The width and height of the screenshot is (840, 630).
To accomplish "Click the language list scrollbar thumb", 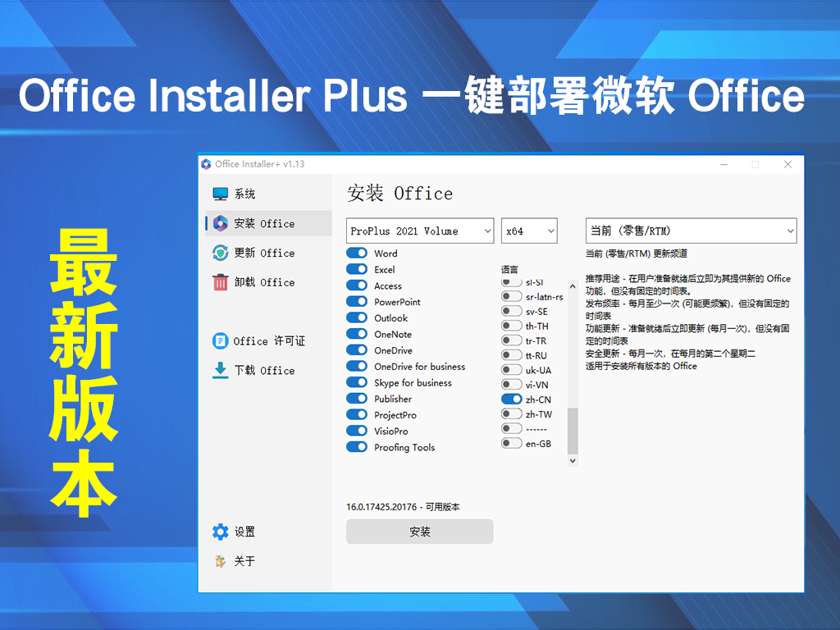I will [x=573, y=431].
